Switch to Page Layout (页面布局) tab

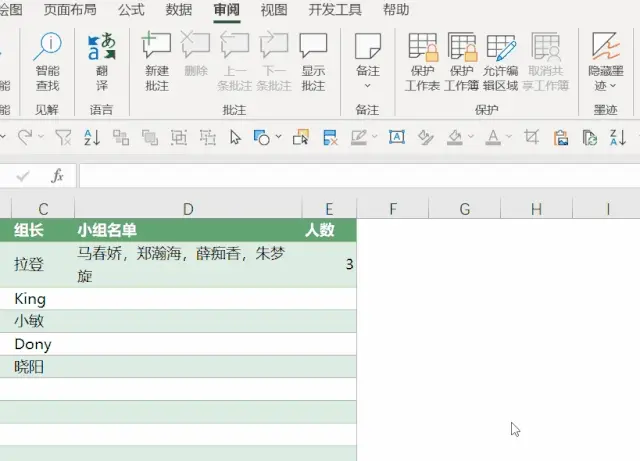pos(70,9)
